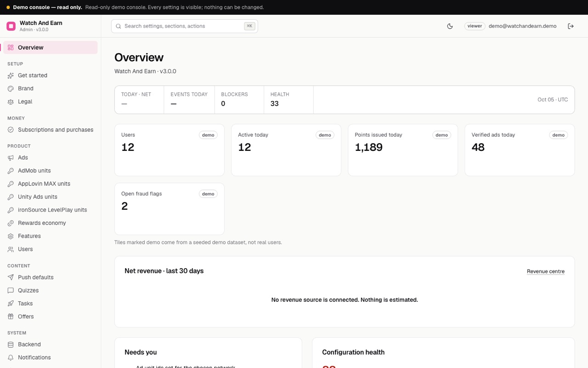Click the Users tile showing 12

[x=170, y=150]
